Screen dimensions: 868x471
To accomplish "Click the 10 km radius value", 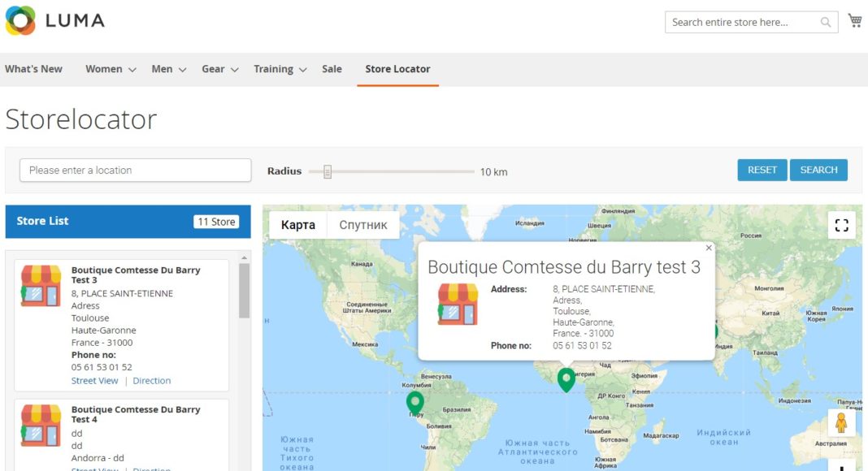I will point(493,172).
